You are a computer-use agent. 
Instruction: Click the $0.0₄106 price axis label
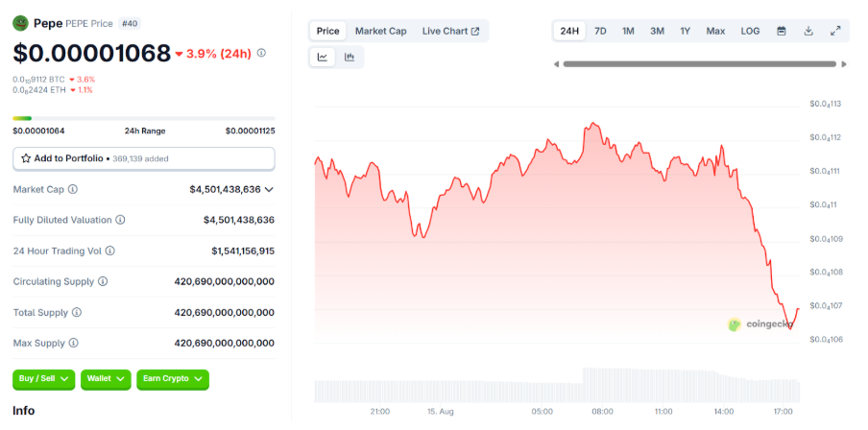[826, 339]
